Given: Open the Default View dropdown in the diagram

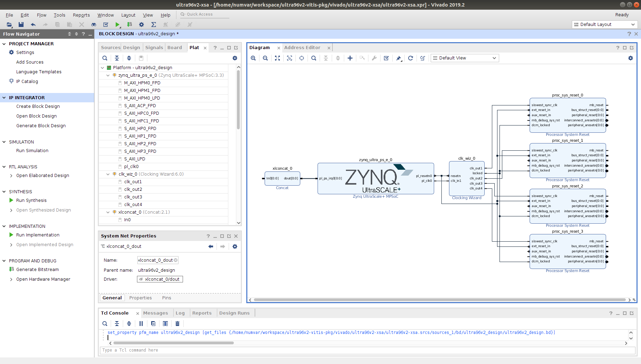Looking at the screenshot, I should pyautogui.click(x=465, y=58).
